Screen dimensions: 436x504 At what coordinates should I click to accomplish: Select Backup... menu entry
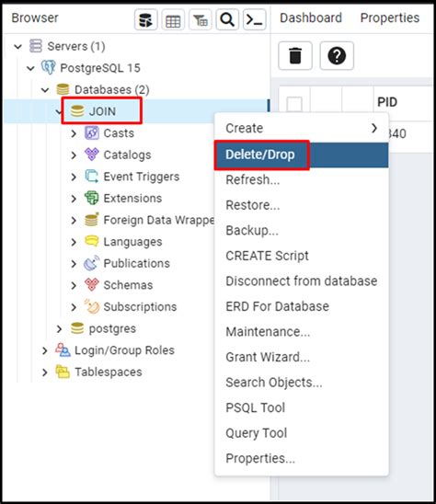(x=302, y=231)
